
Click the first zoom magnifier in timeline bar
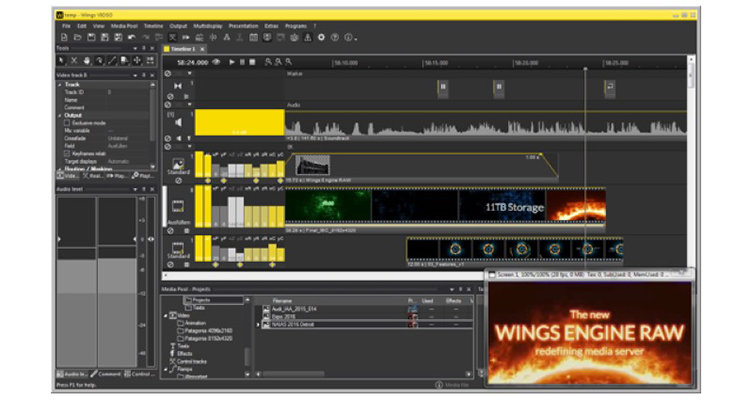[x=268, y=62]
